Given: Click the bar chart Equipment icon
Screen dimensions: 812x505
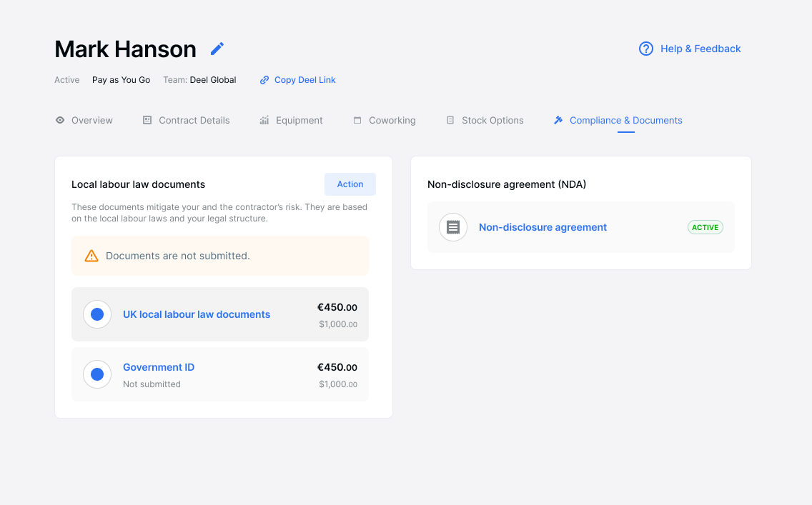Looking at the screenshot, I should (x=264, y=120).
